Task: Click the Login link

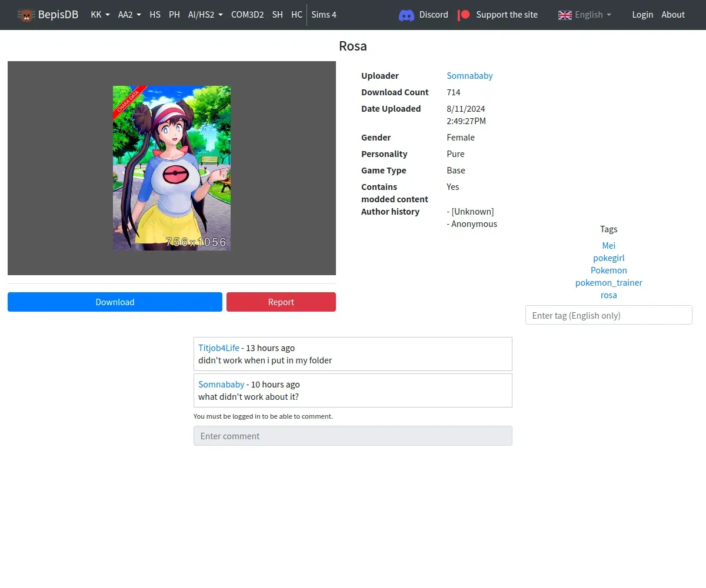Action: point(642,15)
